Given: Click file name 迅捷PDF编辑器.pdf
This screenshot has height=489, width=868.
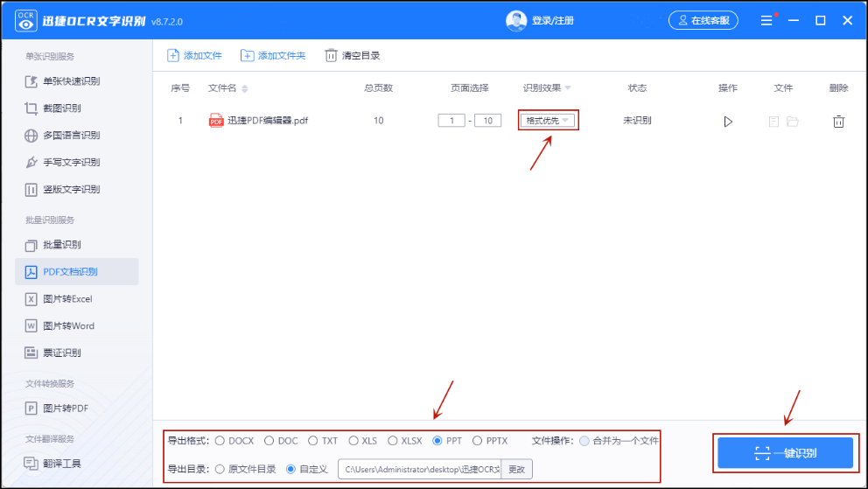Looking at the screenshot, I should tap(268, 121).
